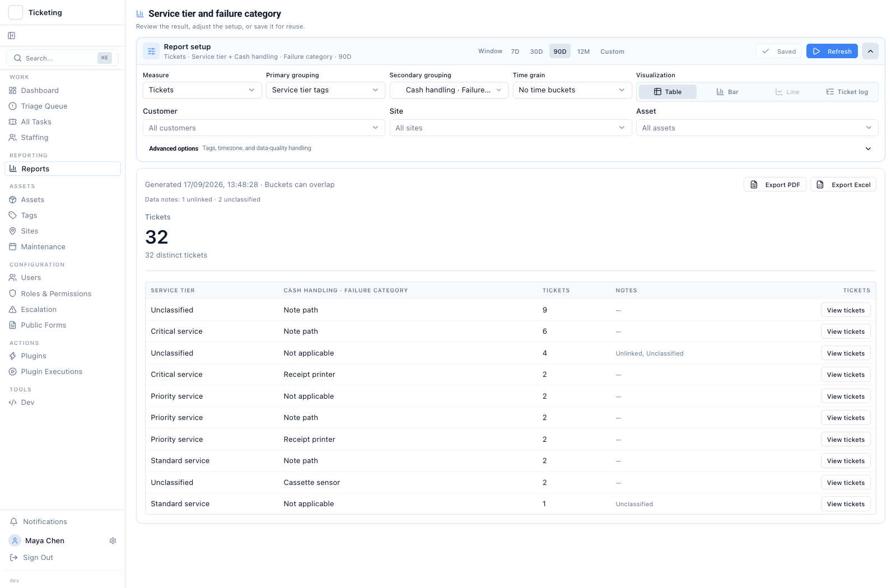Image resolution: width=896 pixels, height=588 pixels.
Task: Expand Advanced options section
Action: [510, 148]
